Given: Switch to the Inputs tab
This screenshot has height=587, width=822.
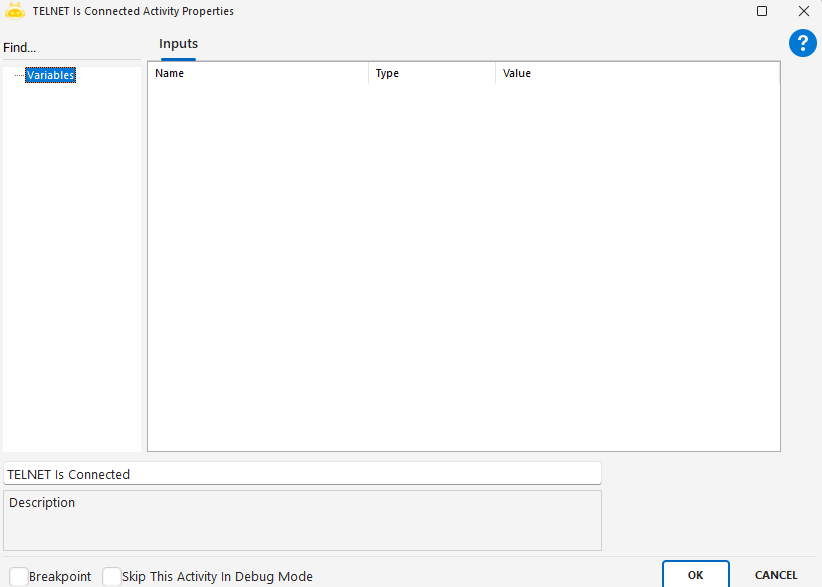Looking at the screenshot, I should [178, 44].
